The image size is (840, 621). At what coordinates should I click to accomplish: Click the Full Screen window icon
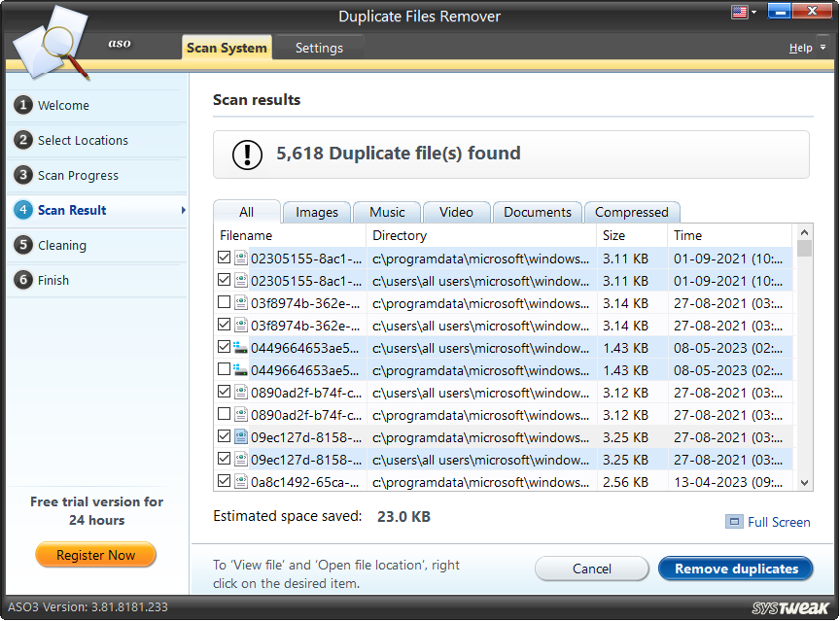click(737, 522)
